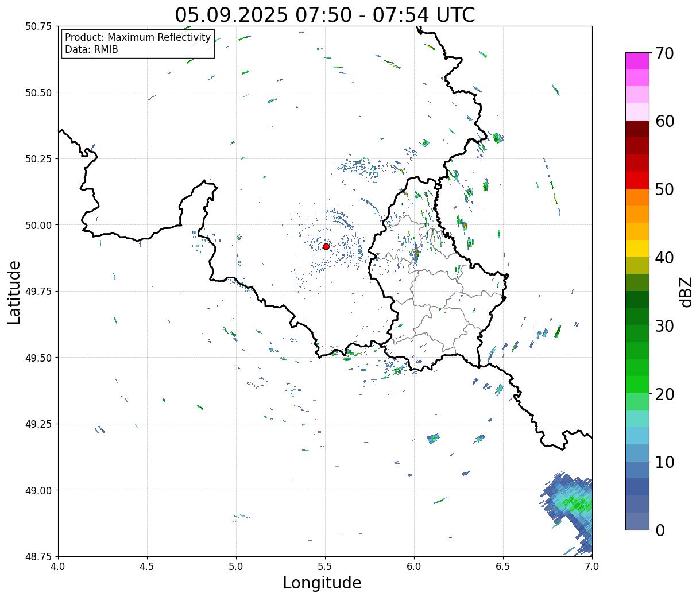Viewport: 700px width, 597px height.
Task: Click the colorbar tick label 70
Action: click(x=664, y=53)
